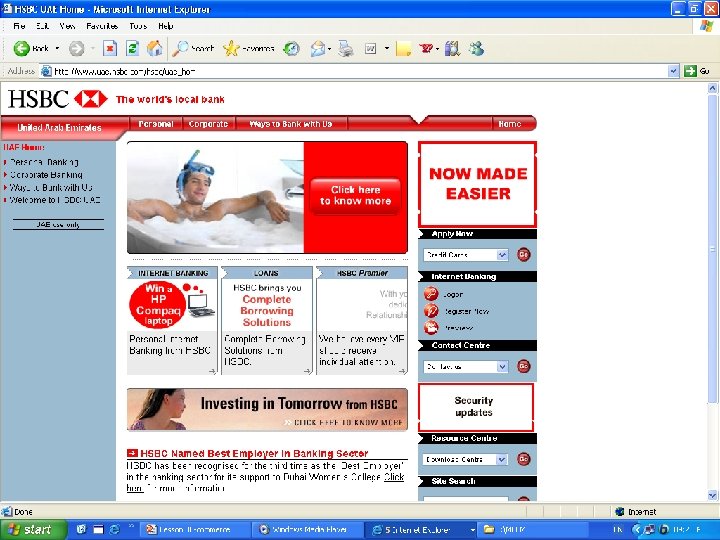Open the Help menu

click(166, 26)
